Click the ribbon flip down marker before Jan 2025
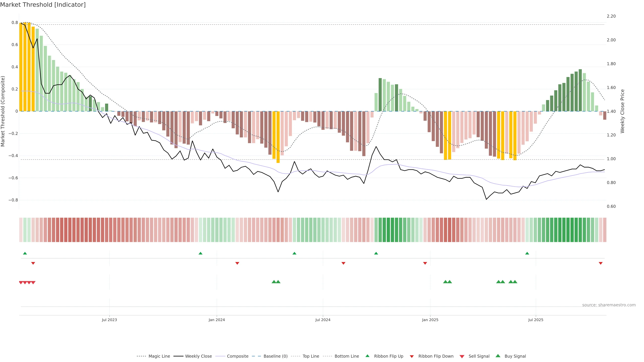 click(x=425, y=263)
